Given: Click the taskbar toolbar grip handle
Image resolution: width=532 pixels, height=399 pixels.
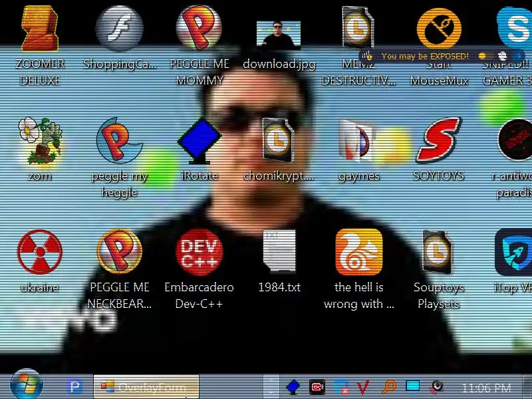Looking at the screenshot, I should pos(271,387).
